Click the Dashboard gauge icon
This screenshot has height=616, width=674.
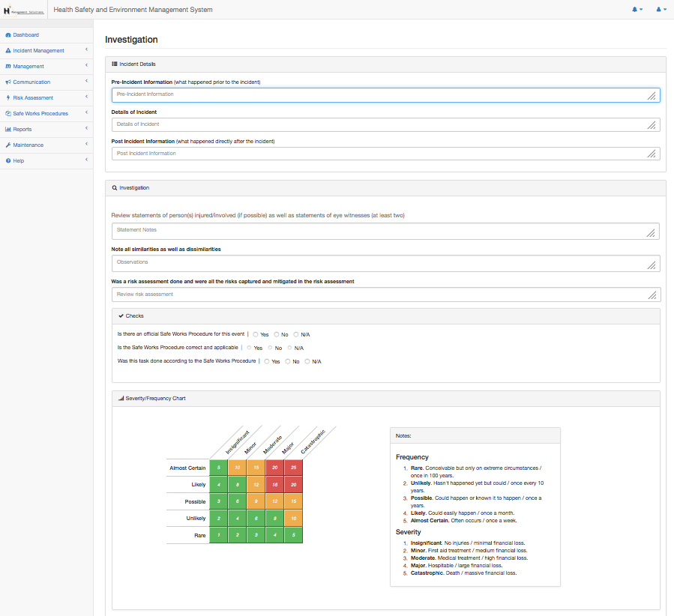7,35
